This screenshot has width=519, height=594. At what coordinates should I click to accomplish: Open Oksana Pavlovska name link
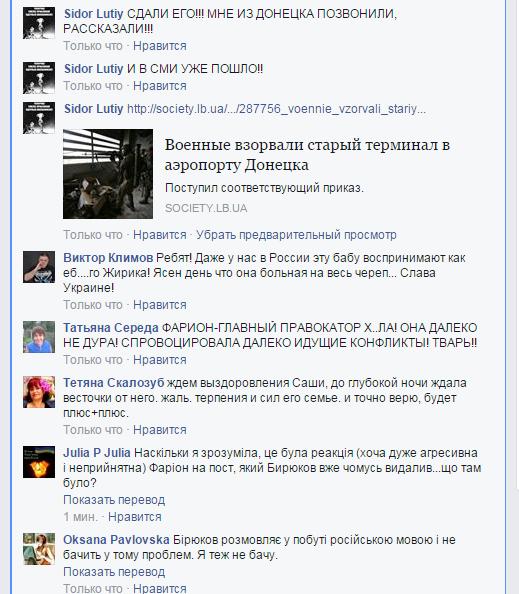[116, 540]
